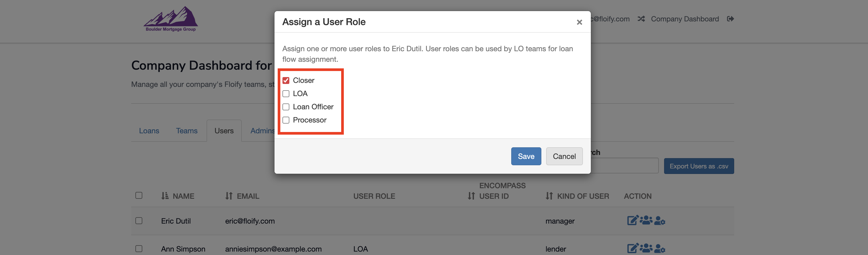Tick the Loan Officer checkbox
868x255 pixels.
pyautogui.click(x=286, y=107)
